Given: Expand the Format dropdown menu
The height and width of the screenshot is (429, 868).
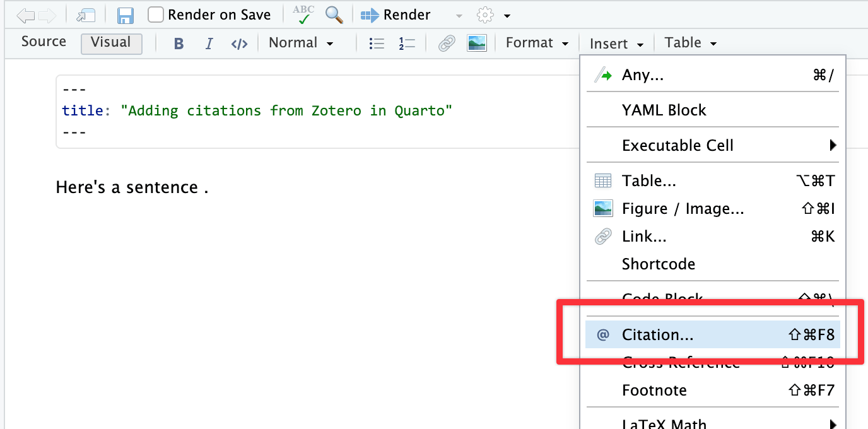Looking at the screenshot, I should click(537, 43).
